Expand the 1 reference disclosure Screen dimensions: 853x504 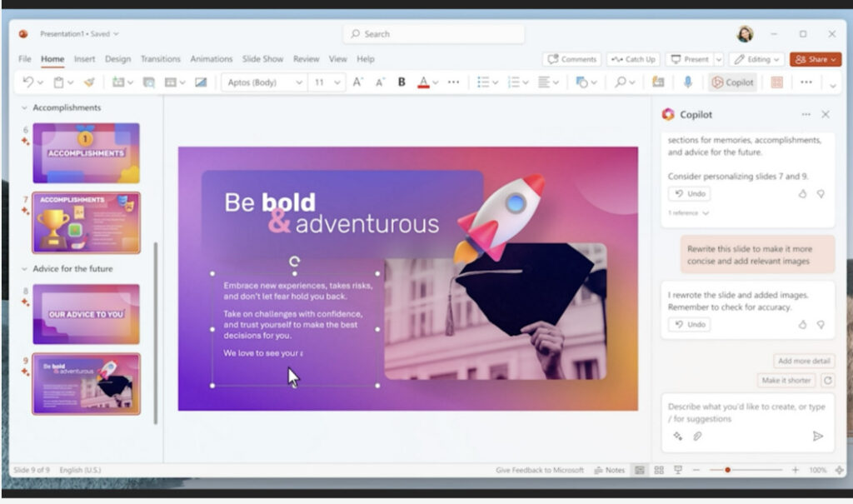[706, 213]
